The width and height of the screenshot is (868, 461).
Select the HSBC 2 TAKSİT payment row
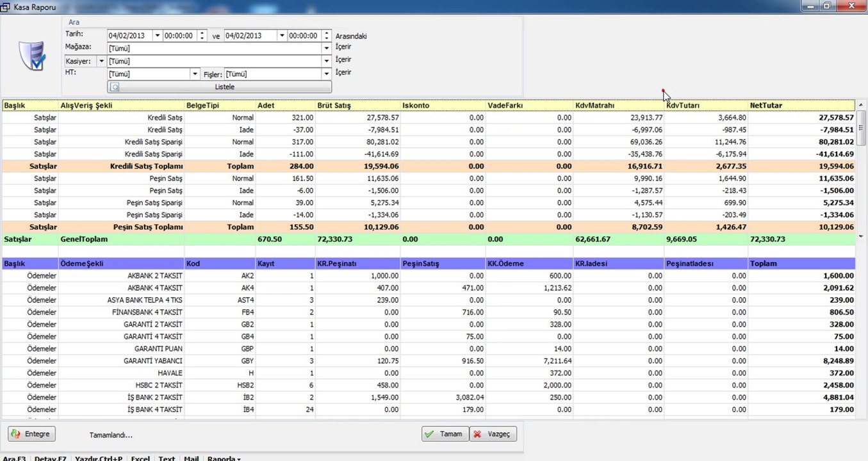coord(429,385)
